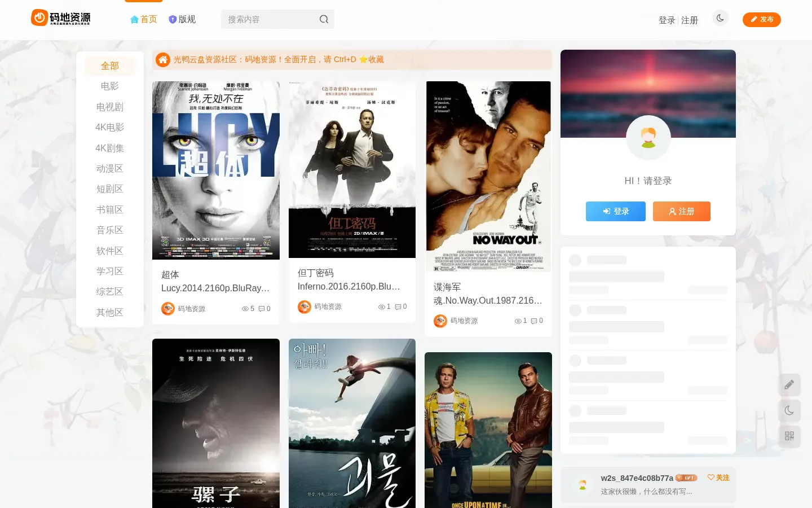Click the floating pencil edit icon
The width and height of the screenshot is (812, 508).
coord(789,385)
